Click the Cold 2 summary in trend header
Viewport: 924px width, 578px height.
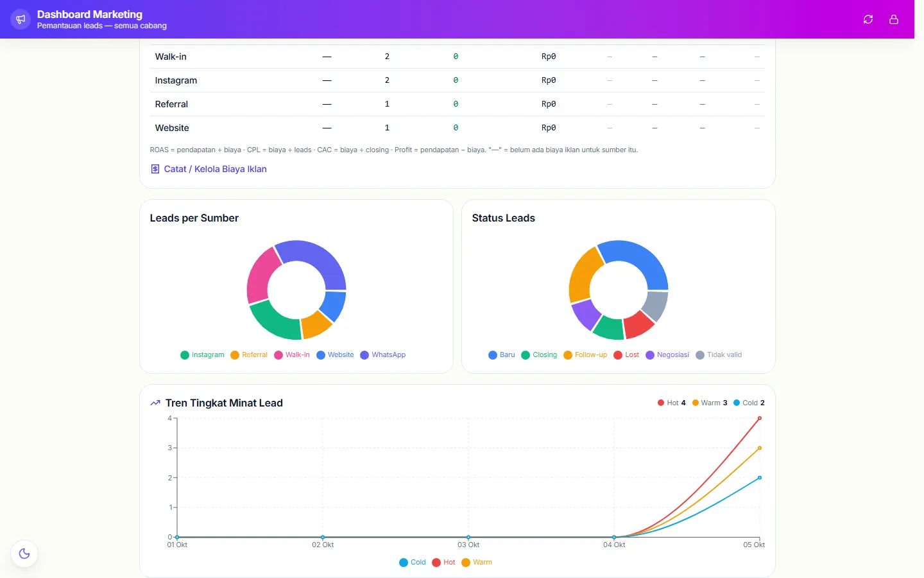click(749, 403)
